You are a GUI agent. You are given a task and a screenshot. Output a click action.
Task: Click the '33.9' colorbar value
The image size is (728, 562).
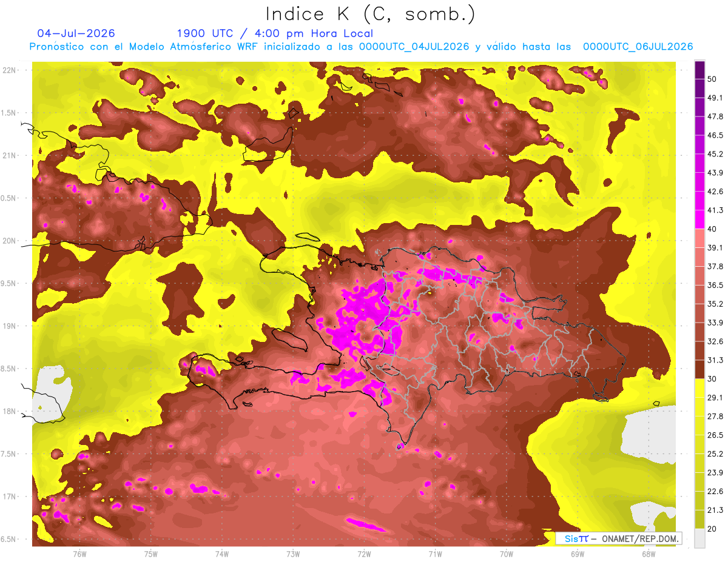pos(715,323)
